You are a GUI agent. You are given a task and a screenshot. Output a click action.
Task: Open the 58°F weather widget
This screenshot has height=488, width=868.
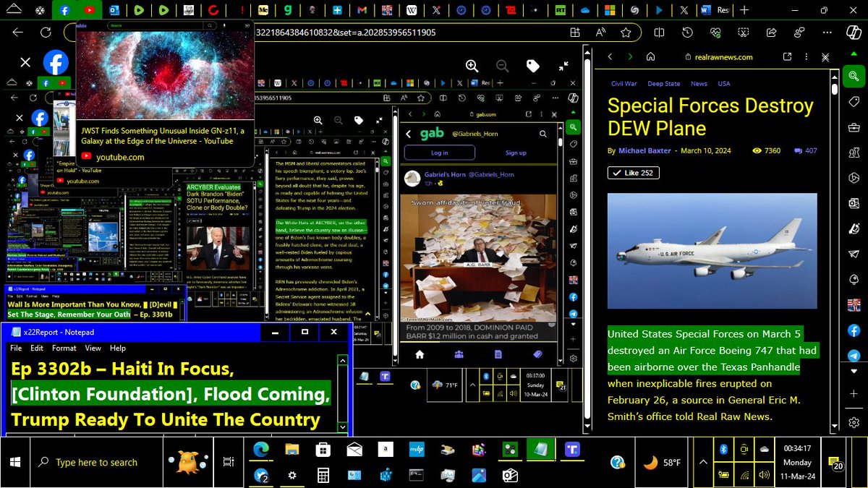tap(663, 462)
